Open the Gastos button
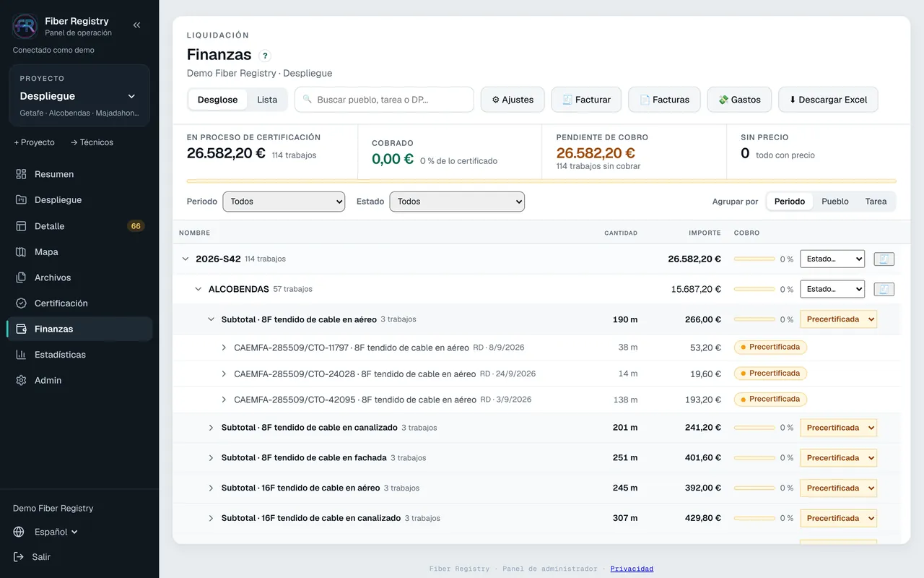Image resolution: width=924 pixels, height=578 pixels. pyautogui.click(x=739, y=100)
